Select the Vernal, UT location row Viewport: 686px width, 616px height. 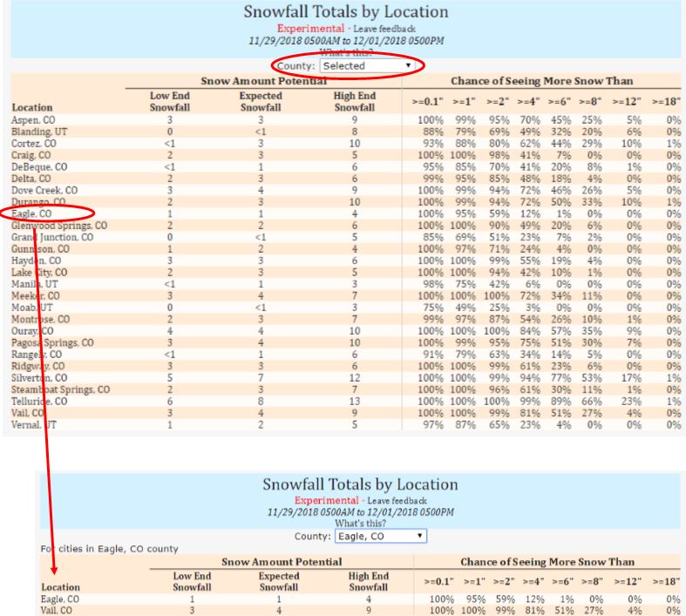[x=346, y=425]
